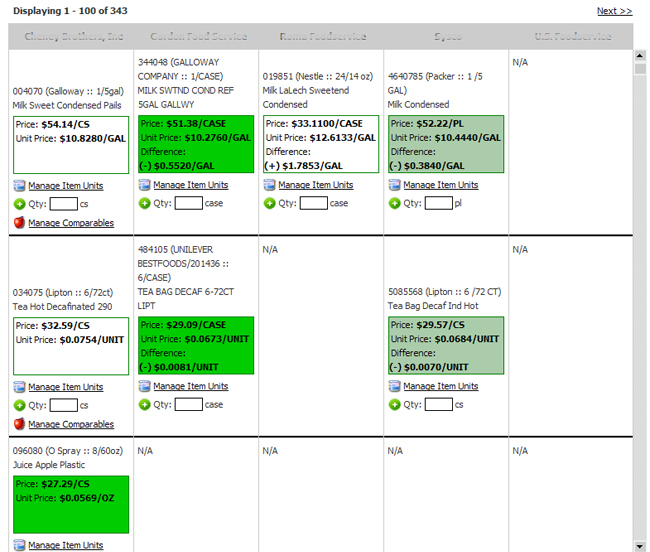Click the green add icon beside Cheney tea Qty cs

pyautogui.click(x=19, y=405)
